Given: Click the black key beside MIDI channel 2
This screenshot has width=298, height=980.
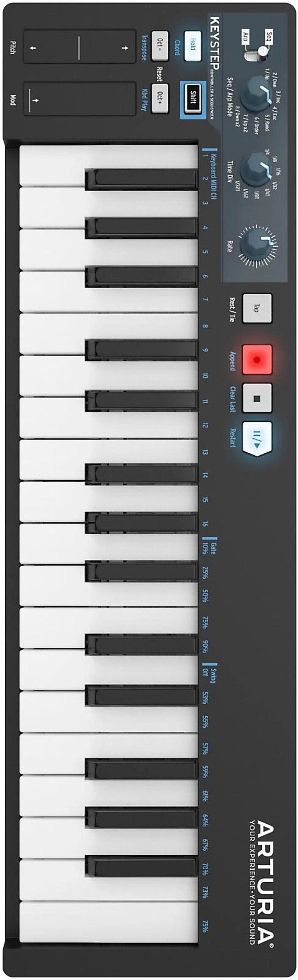Looking at the screenshot, I should click(x=141, y=180).
